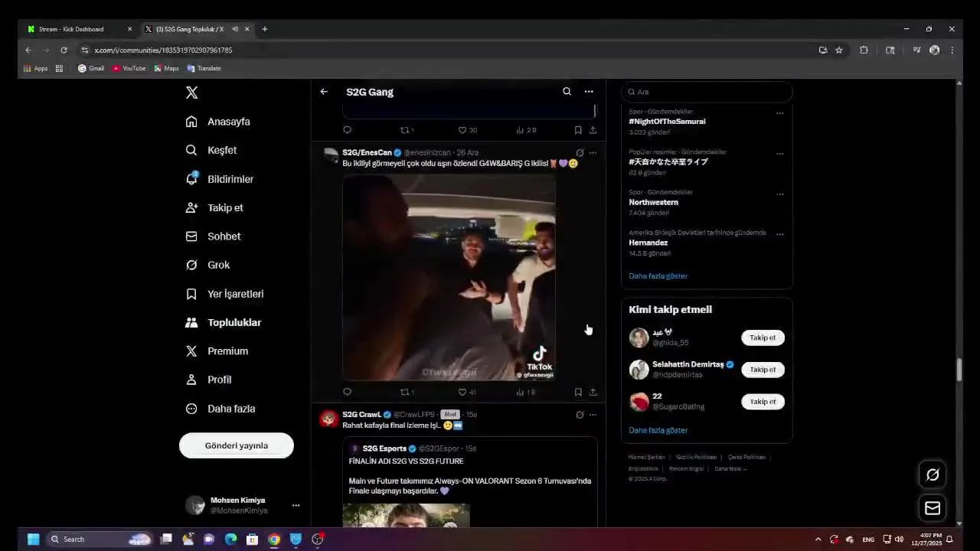Open floating messages envelope button

[x=933, y=508]
